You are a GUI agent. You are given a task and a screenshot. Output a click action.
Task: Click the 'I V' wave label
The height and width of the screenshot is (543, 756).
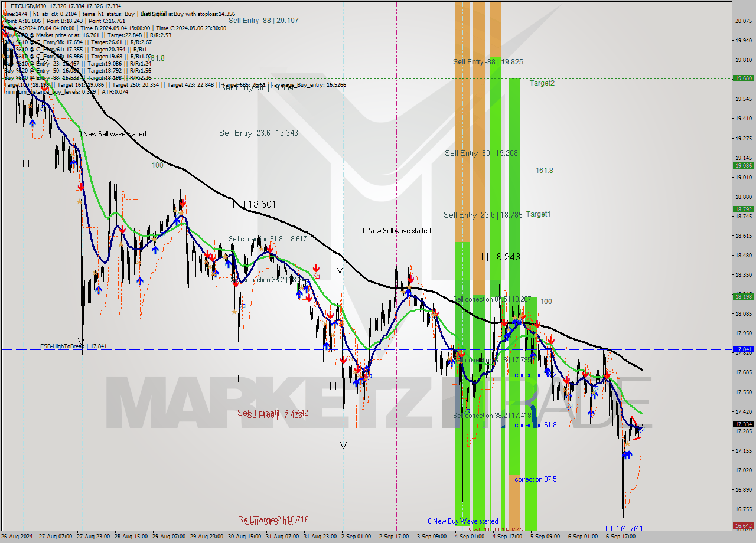click(x=337, y=270)
